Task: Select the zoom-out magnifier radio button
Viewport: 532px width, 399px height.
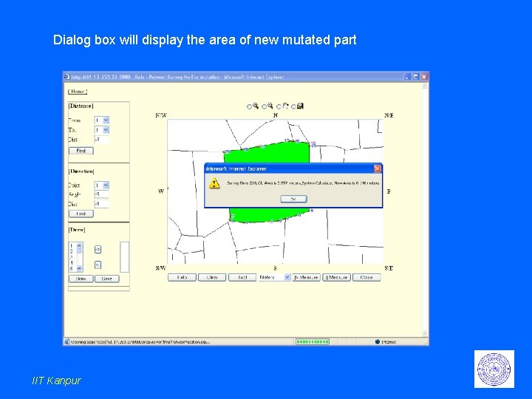Action: 264,106
